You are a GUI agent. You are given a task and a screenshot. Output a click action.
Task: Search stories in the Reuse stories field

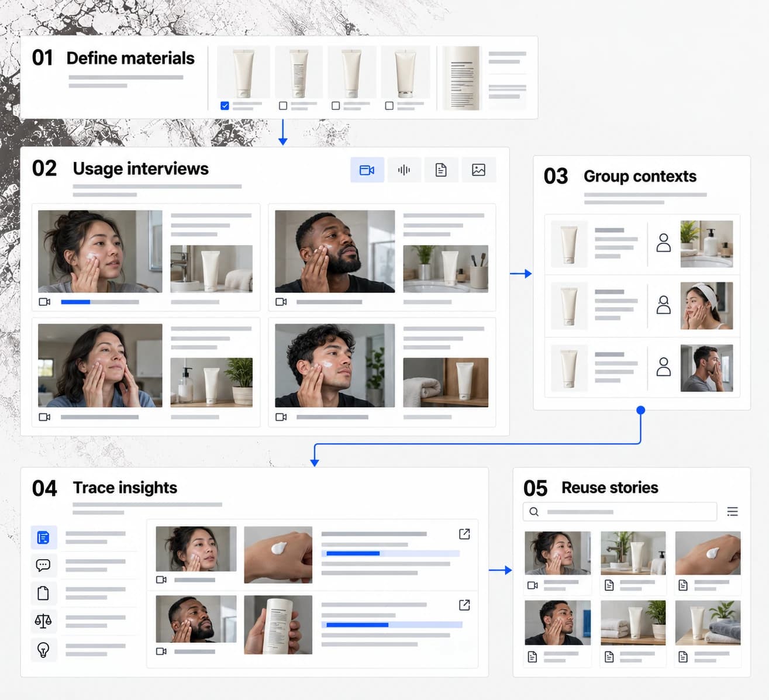click(x=620, y=512)
